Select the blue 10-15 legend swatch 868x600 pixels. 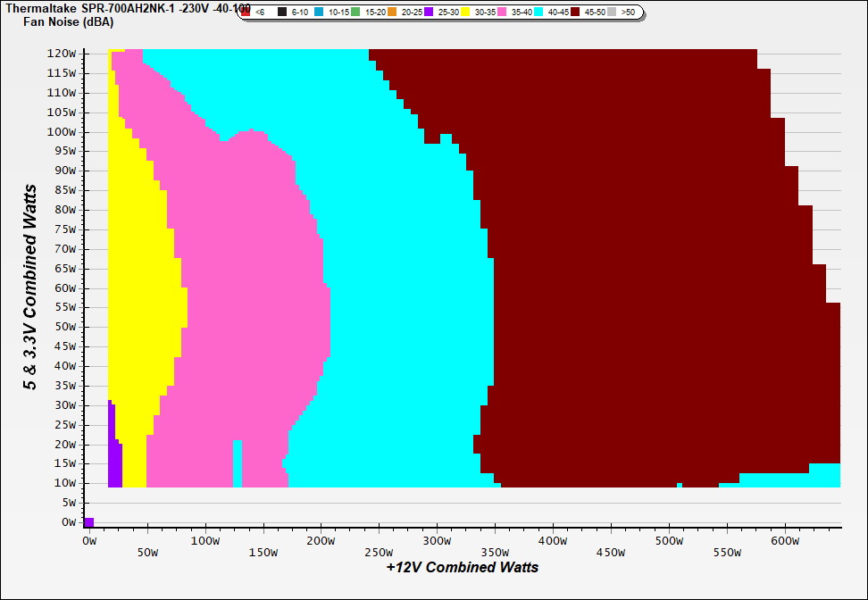tap(320, 12)
